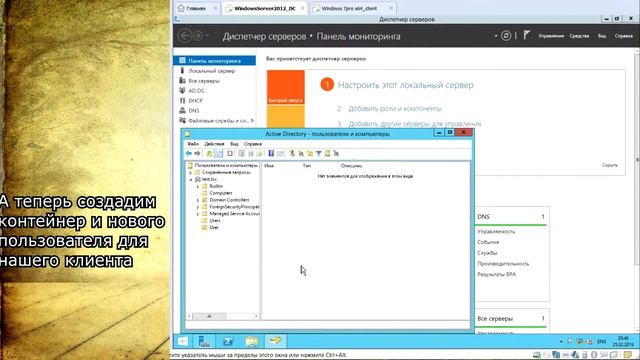Switch to Главная tab
The width and height of the screenshot is (640, 360).
pos(196,8)
